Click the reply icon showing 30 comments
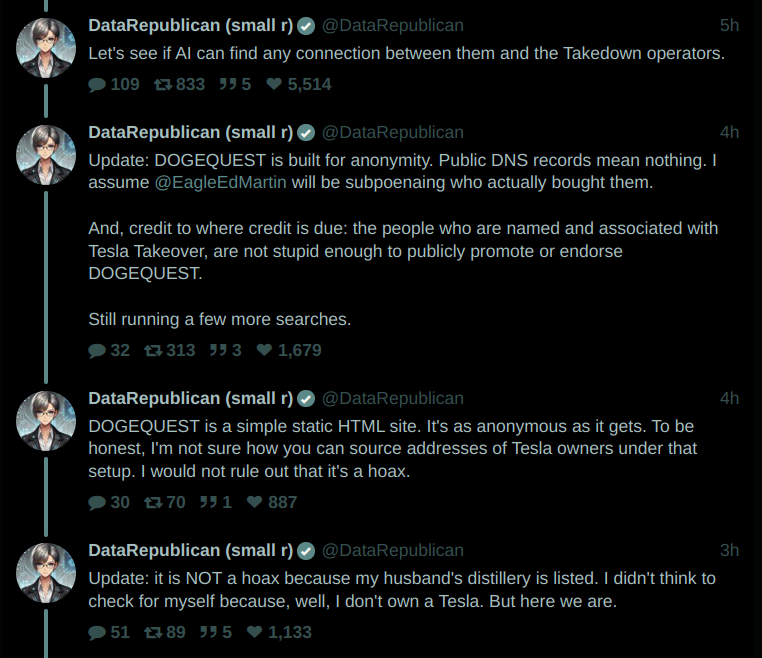Viewport: 762px width, 658px height. [97, 503]
